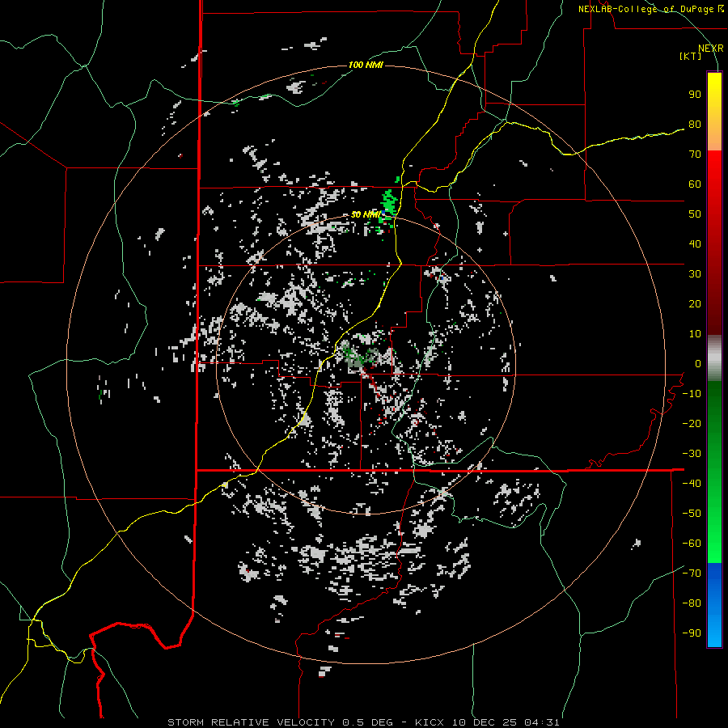Click the 0 value on velocity scale

click(x=698, y=364)
